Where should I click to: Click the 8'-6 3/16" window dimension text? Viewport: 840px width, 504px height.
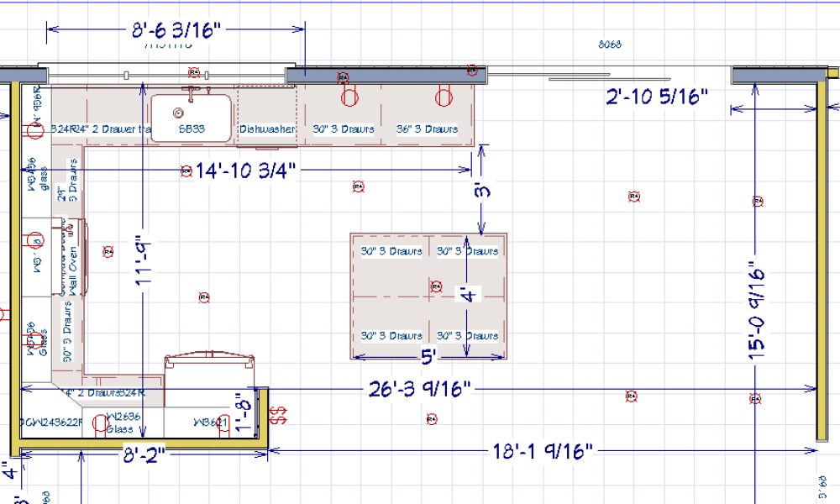click(x=176, y=31)
